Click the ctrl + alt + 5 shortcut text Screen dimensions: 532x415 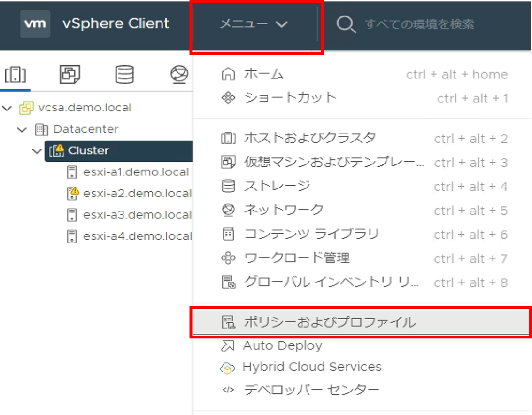(470, 211)
